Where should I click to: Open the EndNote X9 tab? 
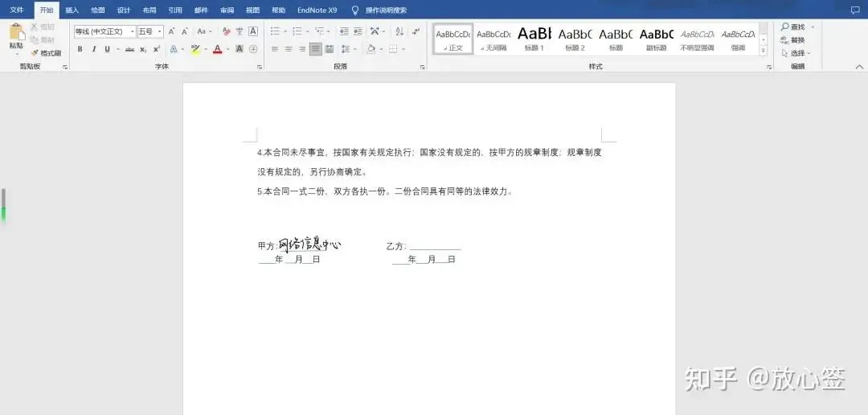click(317, 10)
